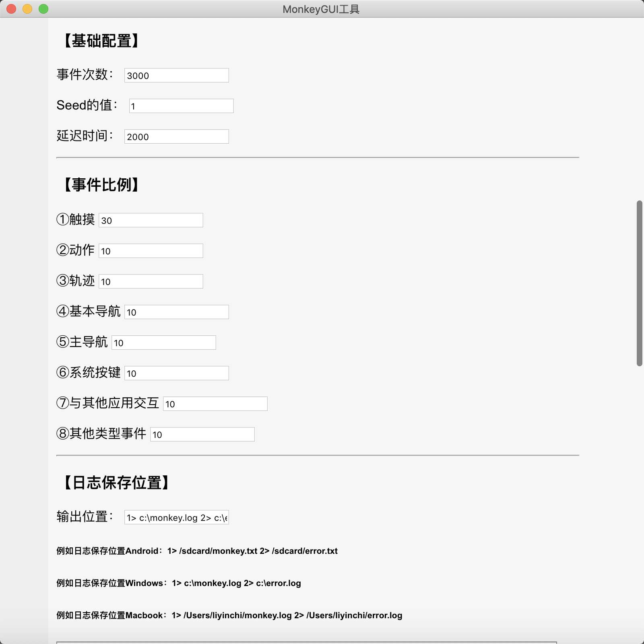
Task: Focus the ⑦与其他应用交互 input field
Action: 215,404
